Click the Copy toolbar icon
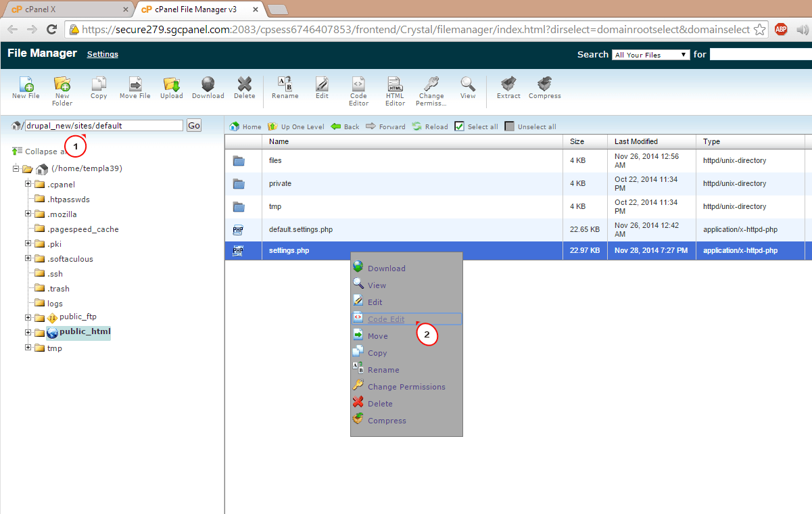812x514 pixels. (x=99, y=84)
